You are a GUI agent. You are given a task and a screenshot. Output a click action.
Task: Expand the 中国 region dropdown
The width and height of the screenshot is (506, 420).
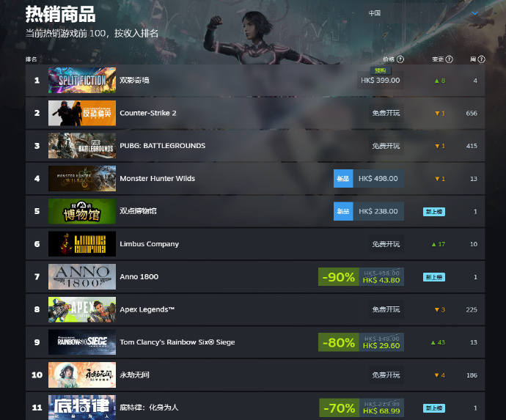tap(424, 13)
